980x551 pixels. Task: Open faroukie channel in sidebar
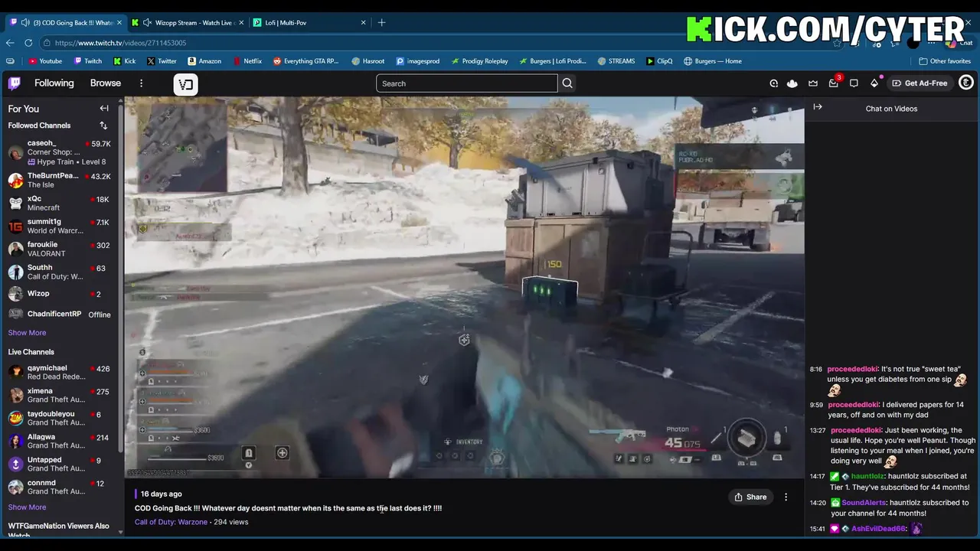tap(60, 249)
